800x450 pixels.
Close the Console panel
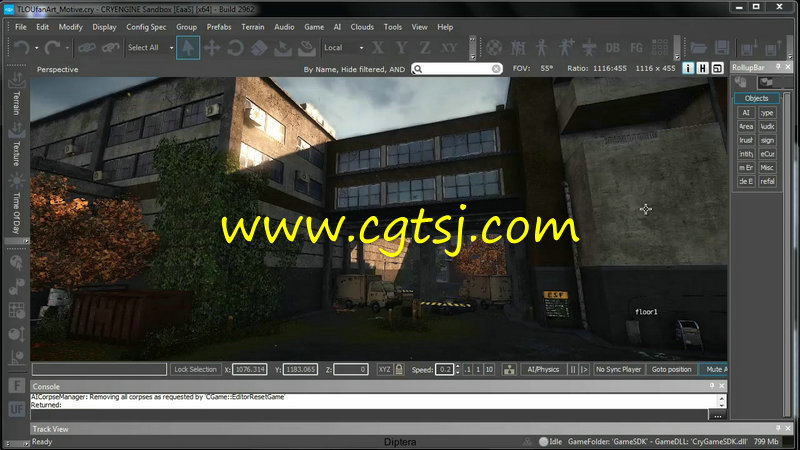(x=722, y=386)
